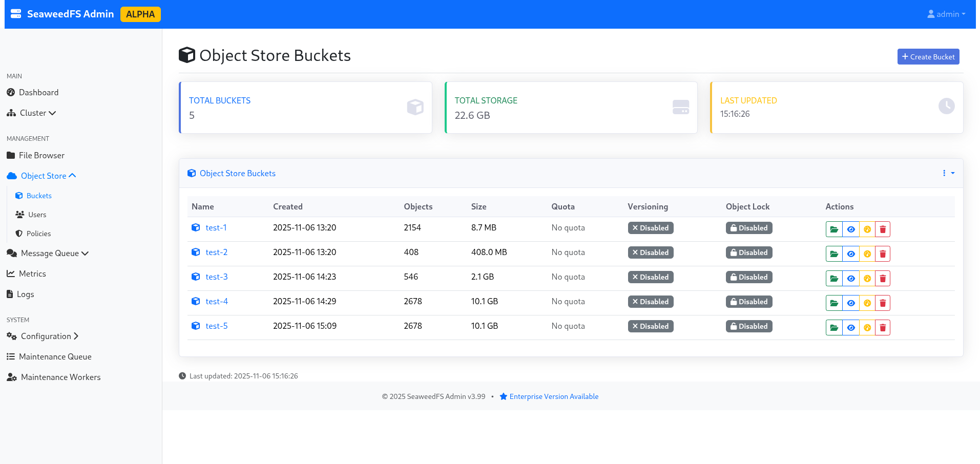Click the Create Bucket button
The height and width of the screenshot is (464, 980).
point(928,57)
